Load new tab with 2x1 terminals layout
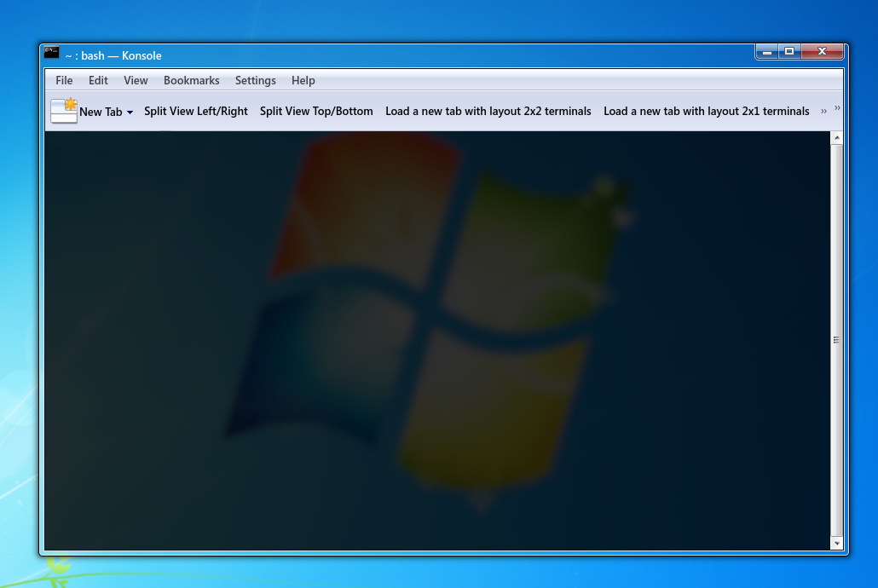The height and width of the screenshot is (588, 878). 707,111
